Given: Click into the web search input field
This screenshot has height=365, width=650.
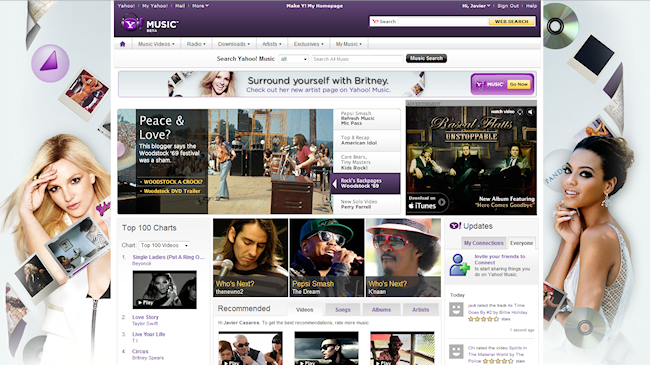Looking at the screenshot, I should pyautogui.click(x=443, y=21).
